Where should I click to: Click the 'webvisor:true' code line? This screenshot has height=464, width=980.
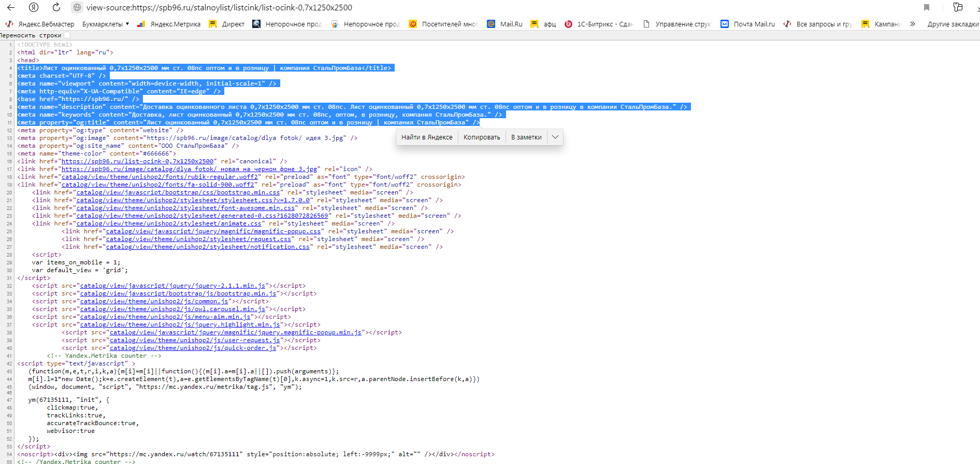(71, 431)
